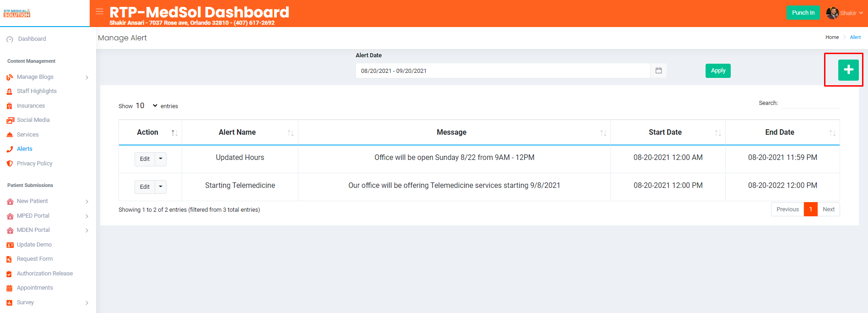
Task: Navigate to Services in sidebar
Action: 27,135
